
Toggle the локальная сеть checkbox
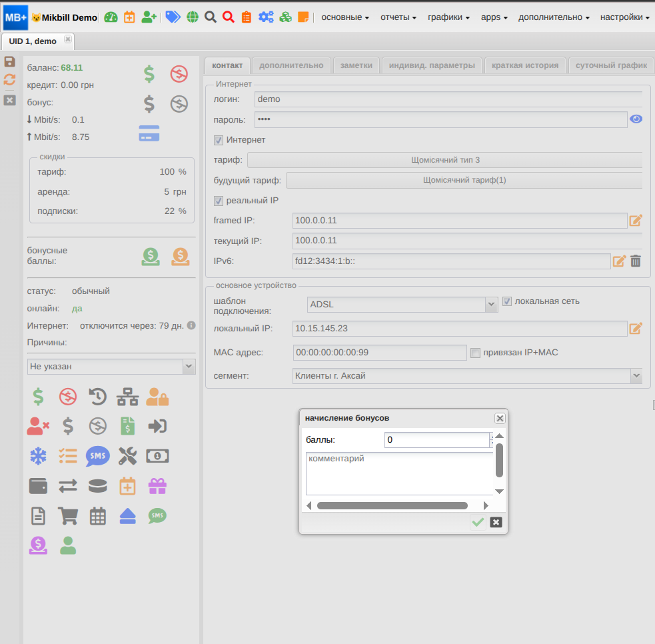(x=506, y=301)
